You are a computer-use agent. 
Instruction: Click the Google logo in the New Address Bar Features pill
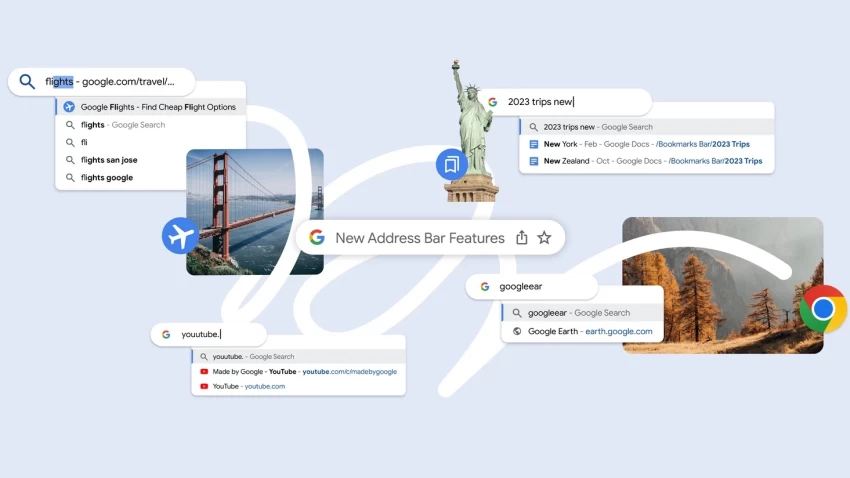pyautogui.click(x=317, y=237)
